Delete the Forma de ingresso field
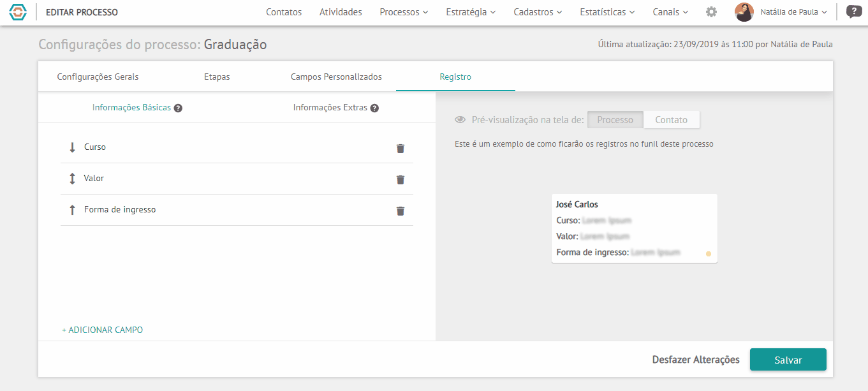The image size is (868, 391). pyautogui.click(x=401, y=211)
